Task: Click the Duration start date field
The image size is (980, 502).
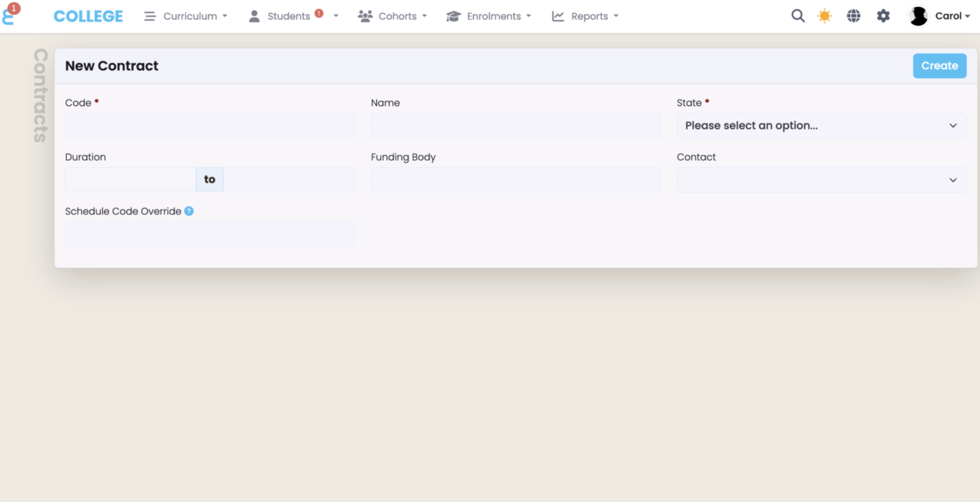Action: 130,180
